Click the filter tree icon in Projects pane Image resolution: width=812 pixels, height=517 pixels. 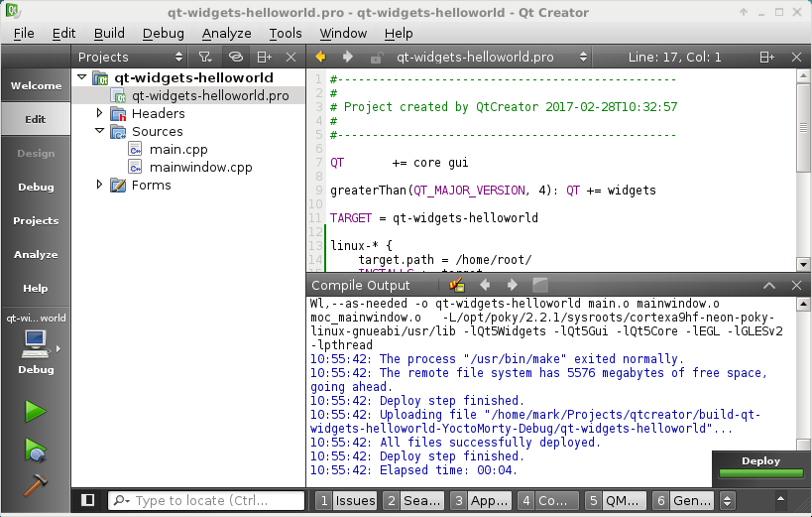205,57
